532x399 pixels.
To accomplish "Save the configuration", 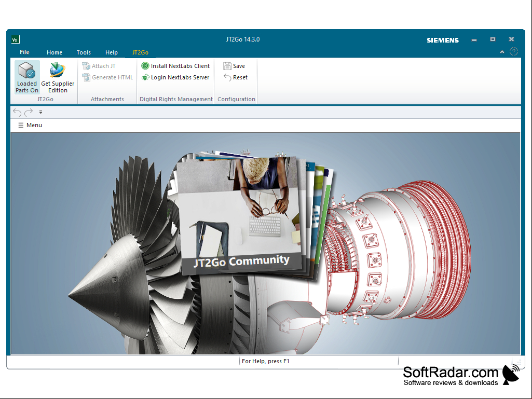I will (234, 66).
